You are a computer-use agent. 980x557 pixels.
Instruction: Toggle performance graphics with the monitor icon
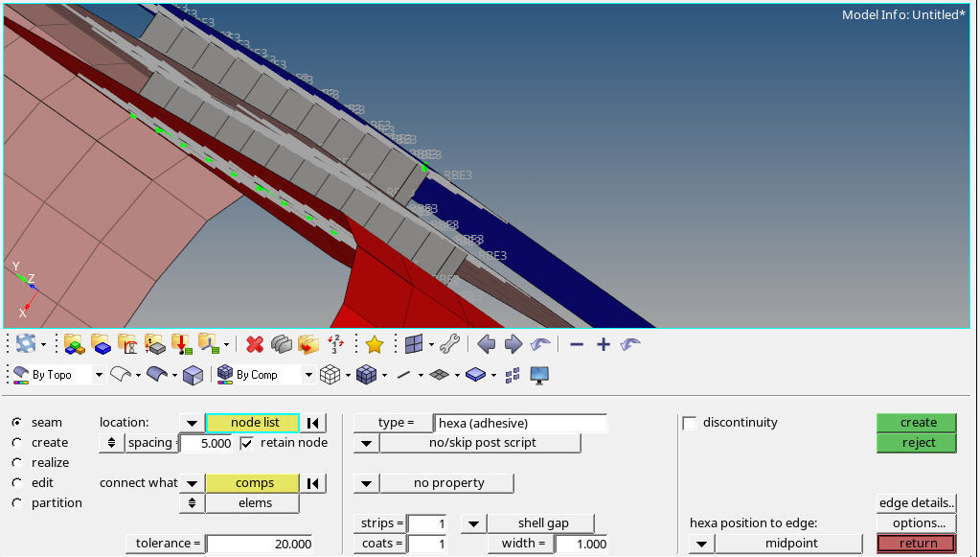[x=538, y=374]
